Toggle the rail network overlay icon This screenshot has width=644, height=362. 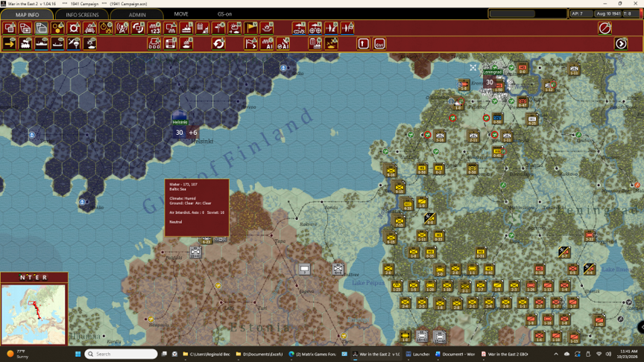[x=90, y=28]
